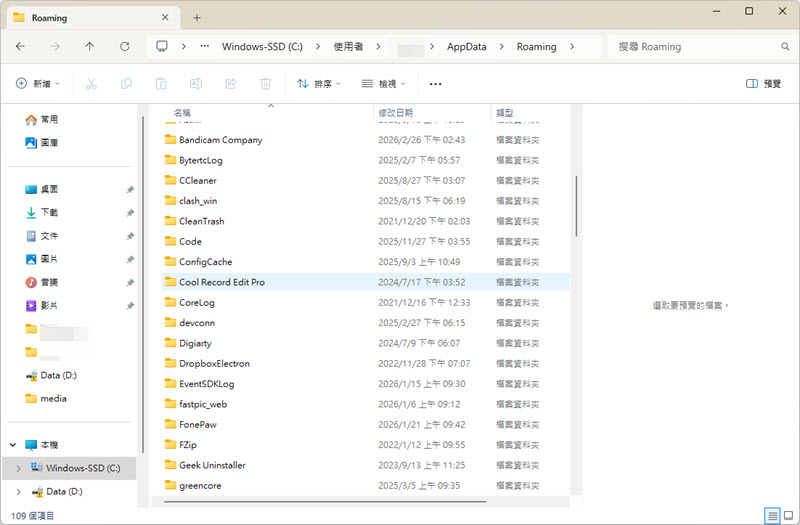The width and height of the screenshot is (800, 525).
Task: Click the Cut scissors icon
Action: tap(91, 84)
